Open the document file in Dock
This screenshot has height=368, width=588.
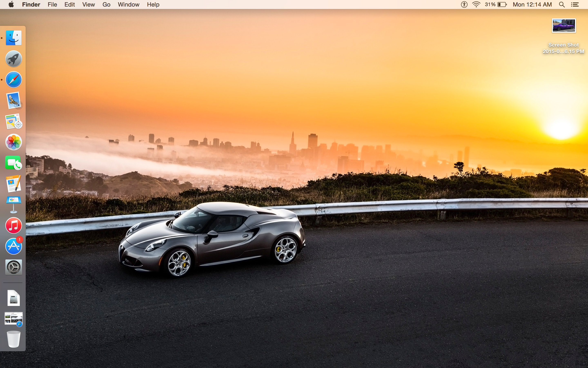14,298
